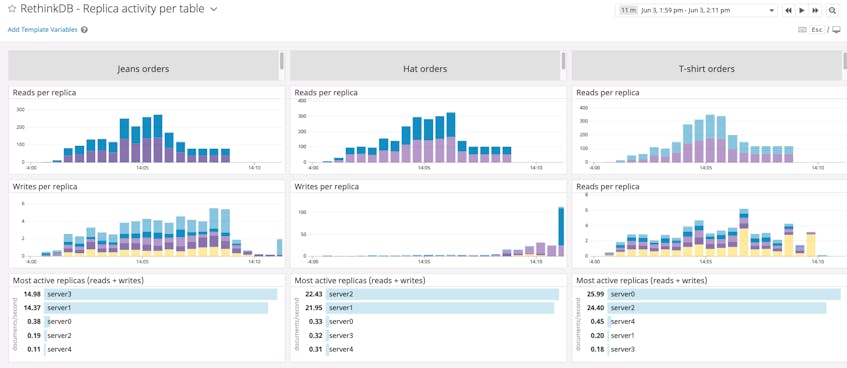Open the keyboard shortcuts icon
The height and width of the screenshot is (368, 847).
(x=802, y=30)
